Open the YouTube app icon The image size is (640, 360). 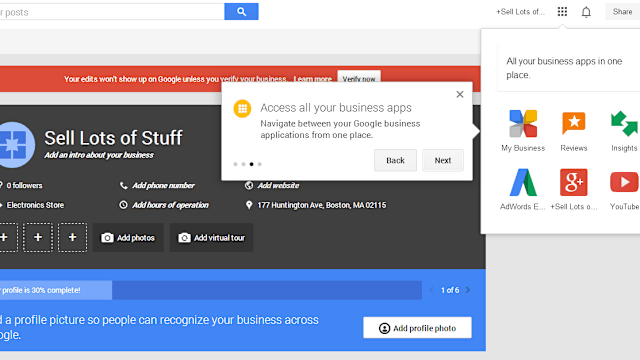pos(624,182)
